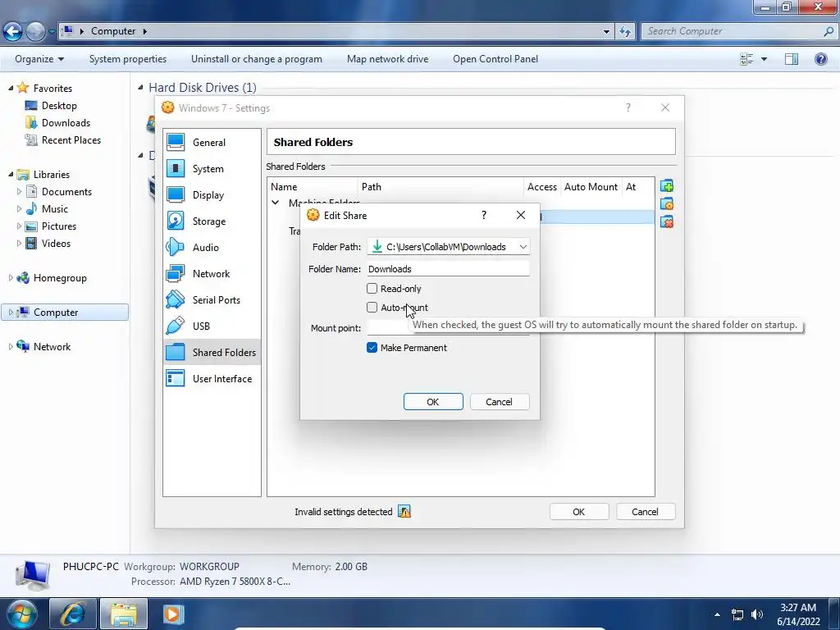
Task: Click the Settings dialog help question mark
Action: coord(628,107)
